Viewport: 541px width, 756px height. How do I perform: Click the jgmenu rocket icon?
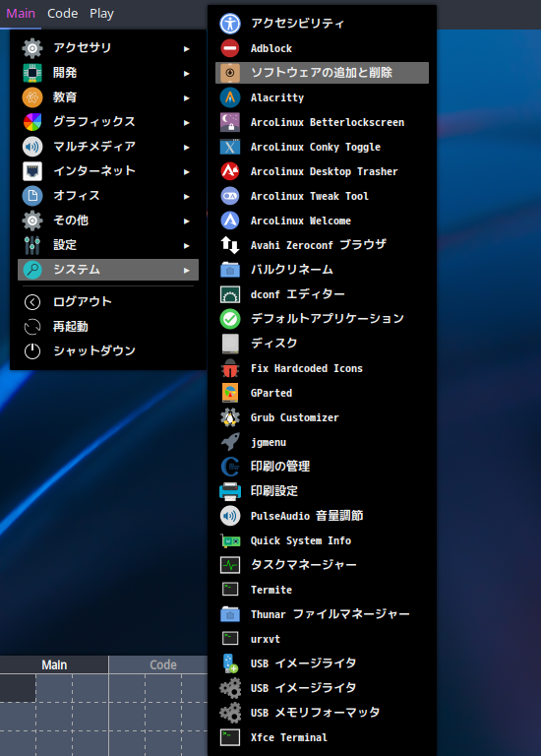230,442
